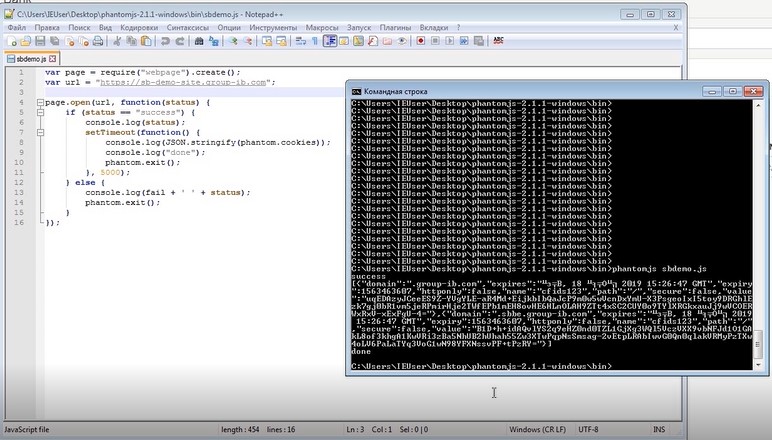The width and height of the screenshot is (772, 440).
Task: Open User Defined Language toolbar icon
Action: point(344,41)
